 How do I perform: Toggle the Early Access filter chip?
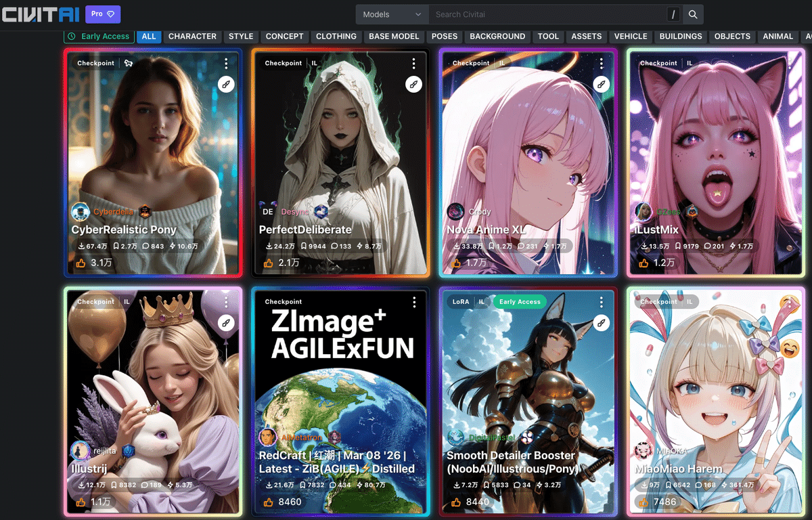tap(99, 37)
